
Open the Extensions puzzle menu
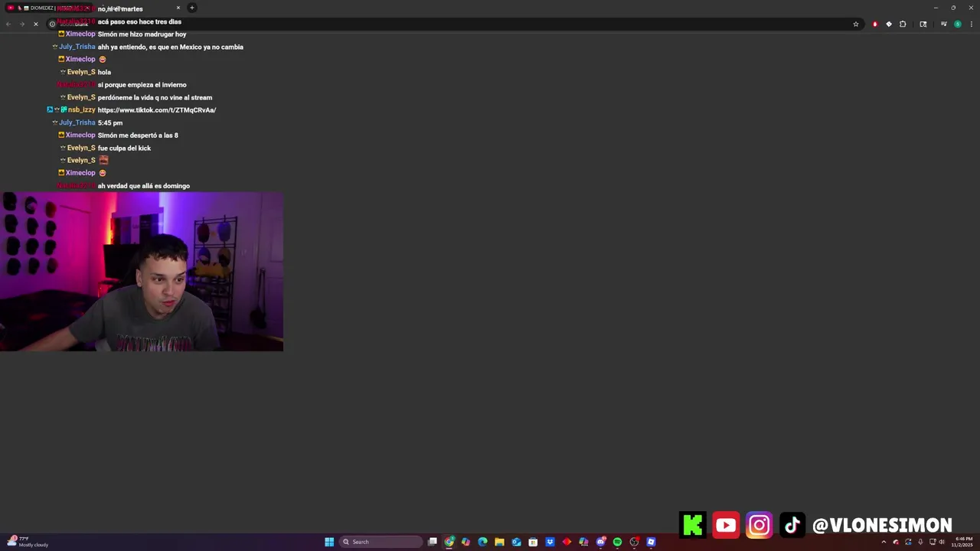(x=903, y=24)
